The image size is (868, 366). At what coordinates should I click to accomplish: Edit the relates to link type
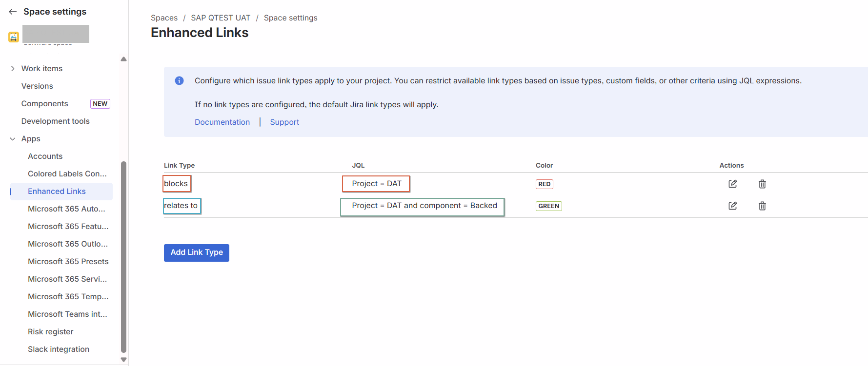pos(732,206)
